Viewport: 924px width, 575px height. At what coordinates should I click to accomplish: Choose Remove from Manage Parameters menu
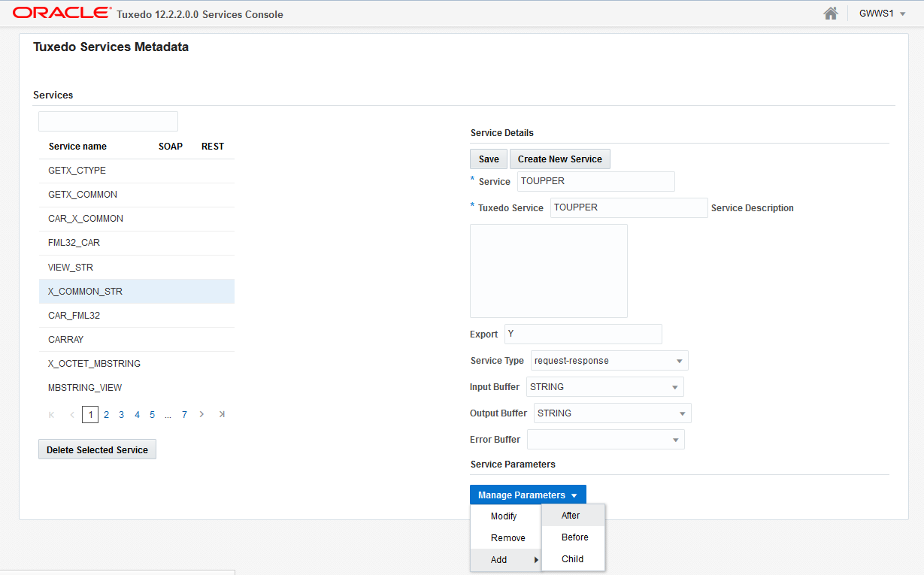point(505,538)
